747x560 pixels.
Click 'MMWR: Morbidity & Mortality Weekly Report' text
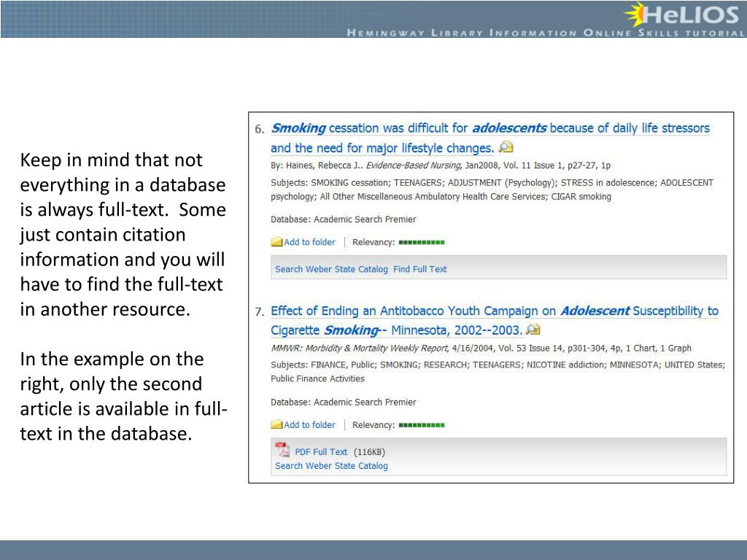[359, 348]
